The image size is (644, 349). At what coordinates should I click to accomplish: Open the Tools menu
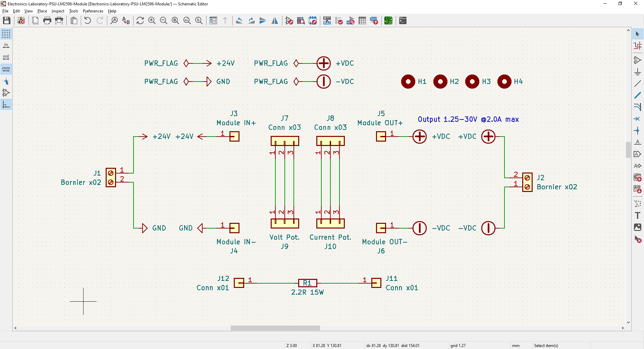point(73,11)
